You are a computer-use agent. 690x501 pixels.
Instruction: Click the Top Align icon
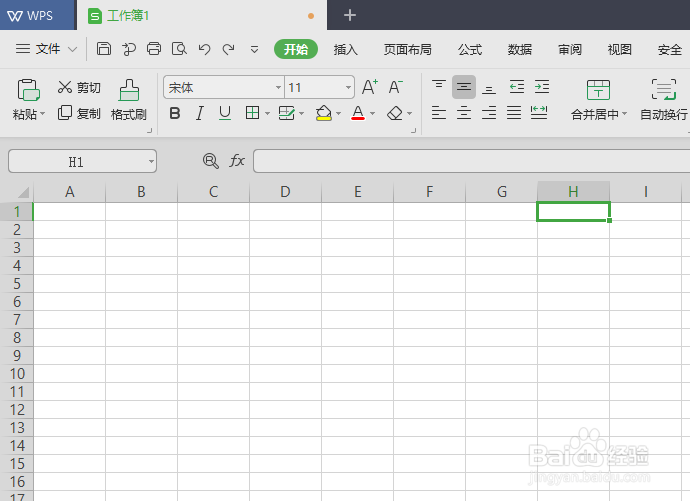(439, 85)
